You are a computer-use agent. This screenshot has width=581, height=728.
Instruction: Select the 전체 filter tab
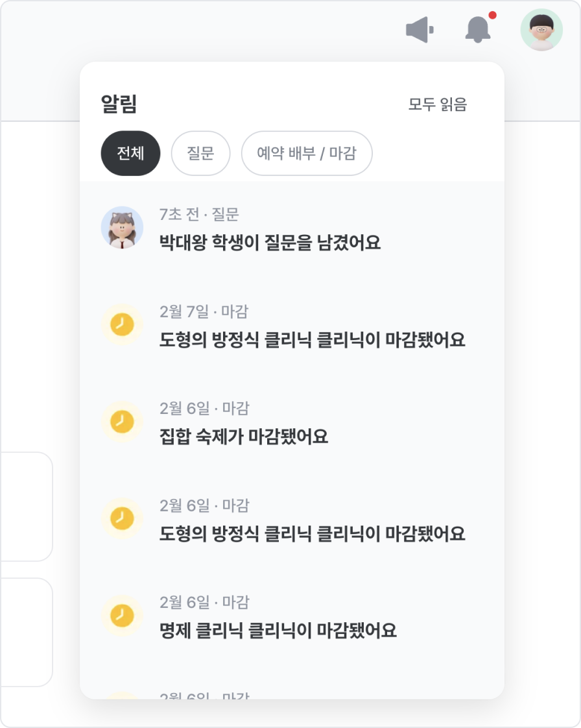[x=130, y=153]
